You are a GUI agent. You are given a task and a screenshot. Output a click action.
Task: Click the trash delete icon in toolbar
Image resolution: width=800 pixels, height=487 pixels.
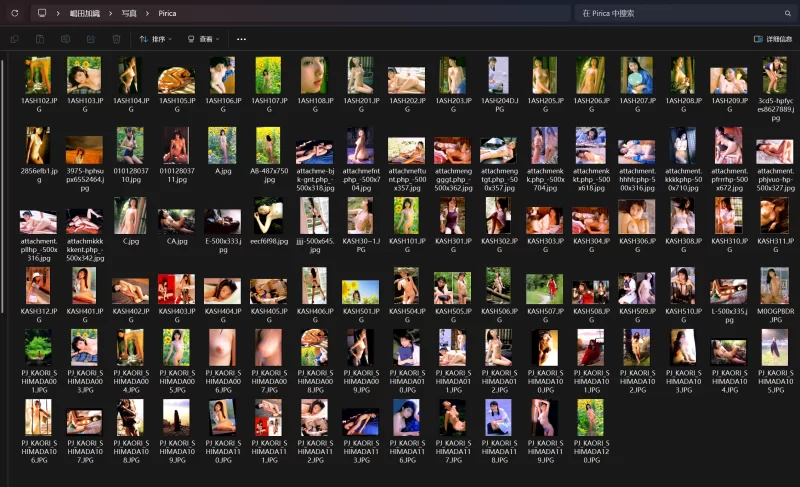click(116, 39)
